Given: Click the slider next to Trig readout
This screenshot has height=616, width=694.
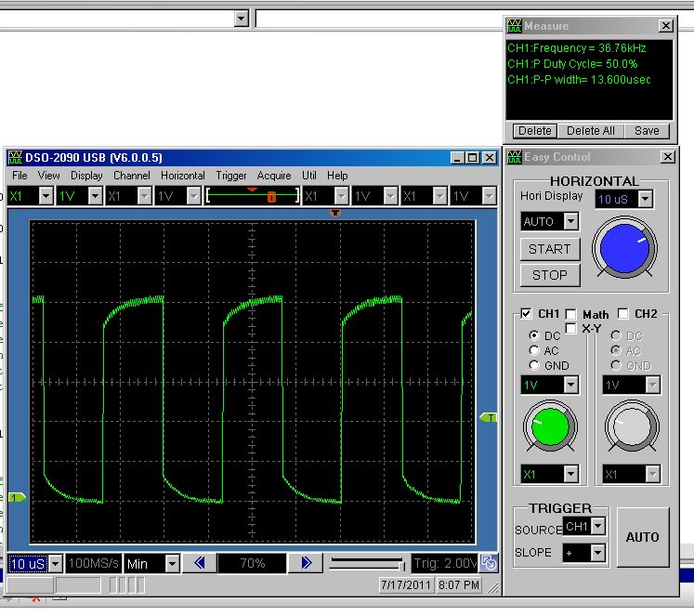Looking at the screenshot, I should click(367, 563).
